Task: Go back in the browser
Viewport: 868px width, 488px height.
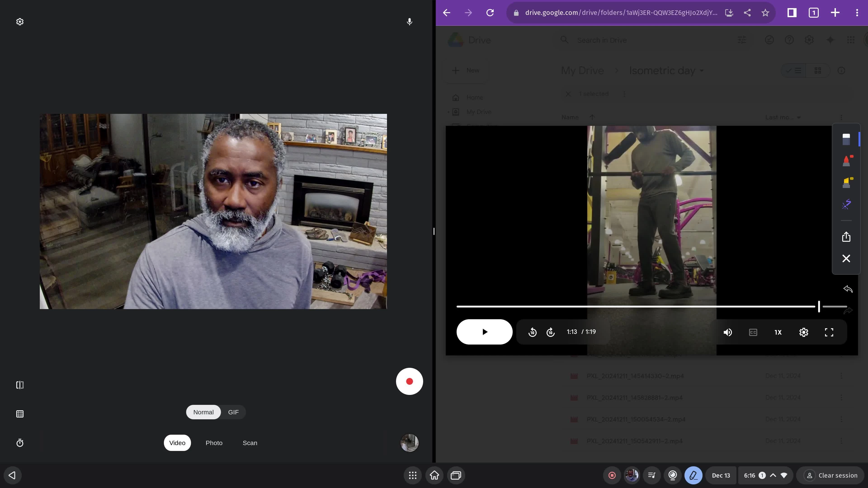Action: pos(446,13)
